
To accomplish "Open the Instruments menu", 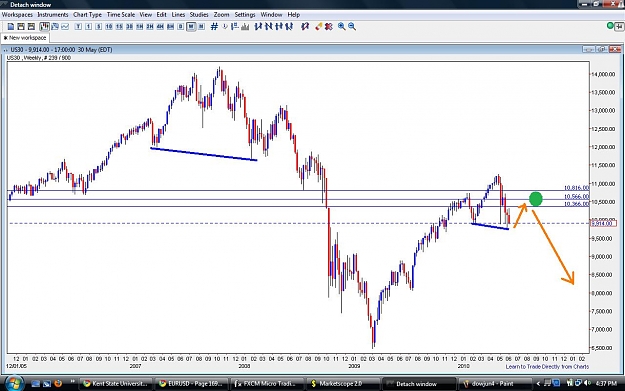I will coord(53,14).
